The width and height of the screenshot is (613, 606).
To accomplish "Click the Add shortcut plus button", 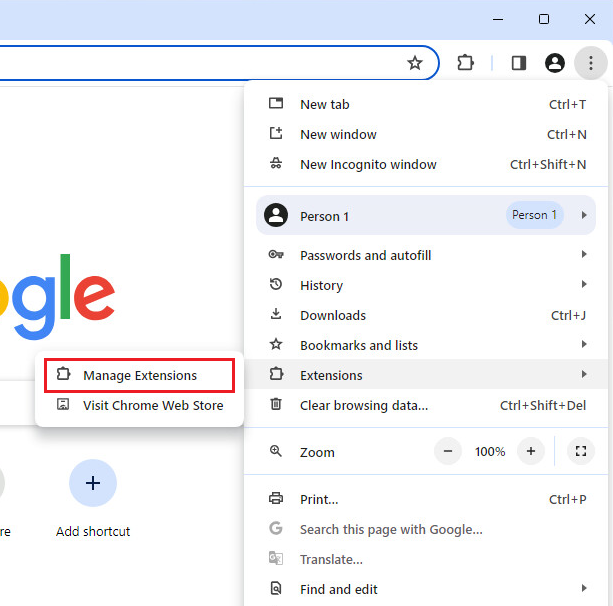I will (93, 483).
